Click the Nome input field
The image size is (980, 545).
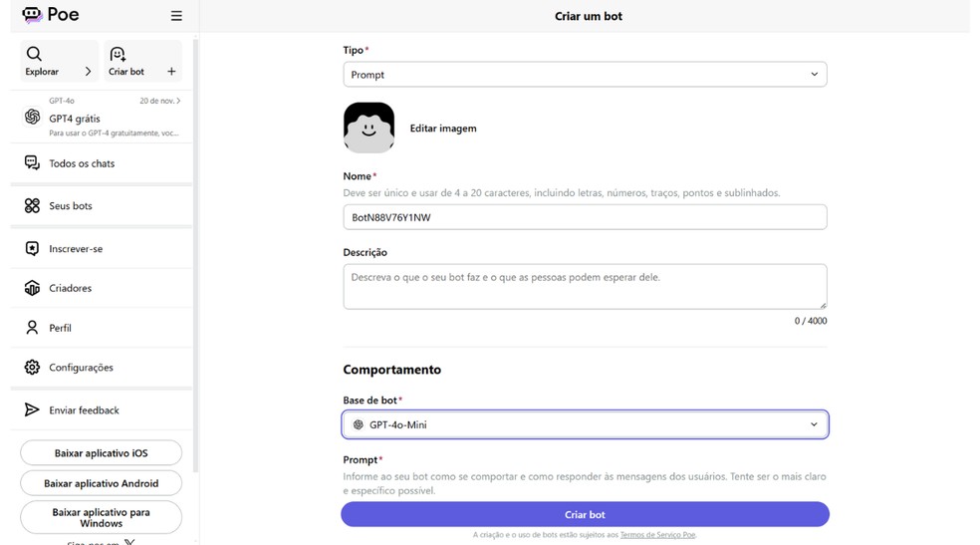[585, 217]
